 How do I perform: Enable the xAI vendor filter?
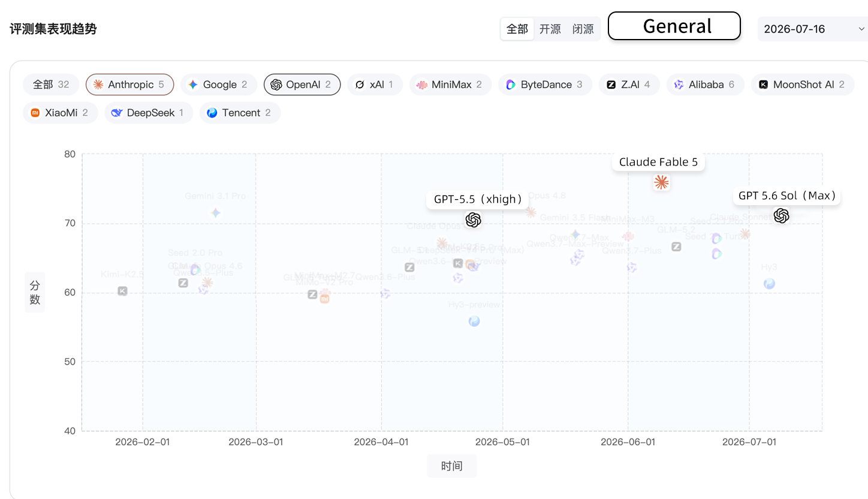coord(375,85)
